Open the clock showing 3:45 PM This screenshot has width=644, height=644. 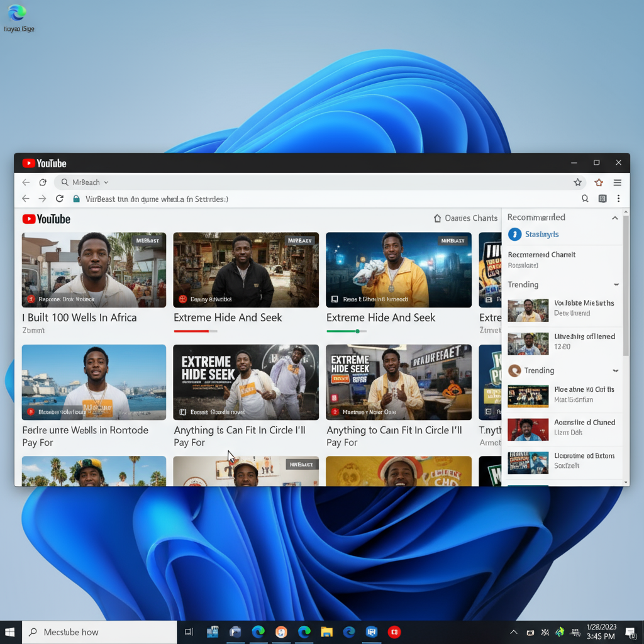coord(601,632)
